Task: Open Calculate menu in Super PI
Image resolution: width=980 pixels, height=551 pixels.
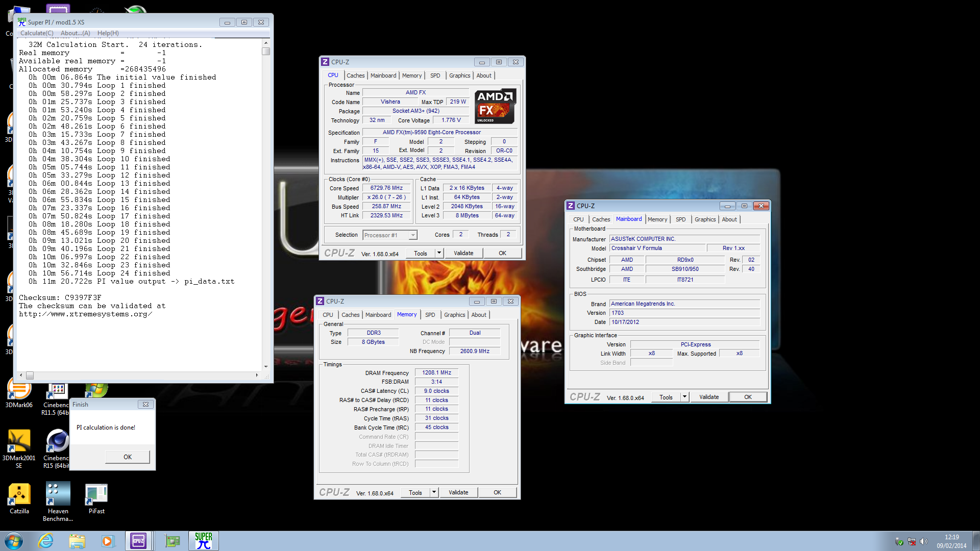Action: click(37, 33)
